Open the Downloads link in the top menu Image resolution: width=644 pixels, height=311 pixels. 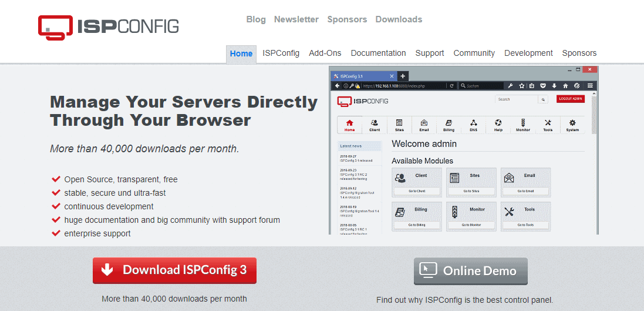click(x=399, y=19)
